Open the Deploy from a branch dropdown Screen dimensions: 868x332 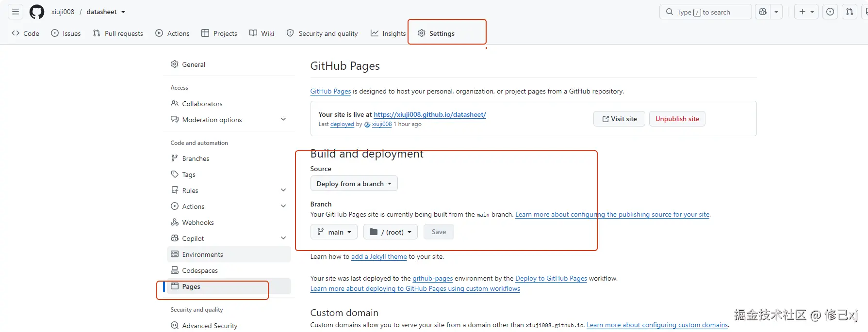click(354, 184)
